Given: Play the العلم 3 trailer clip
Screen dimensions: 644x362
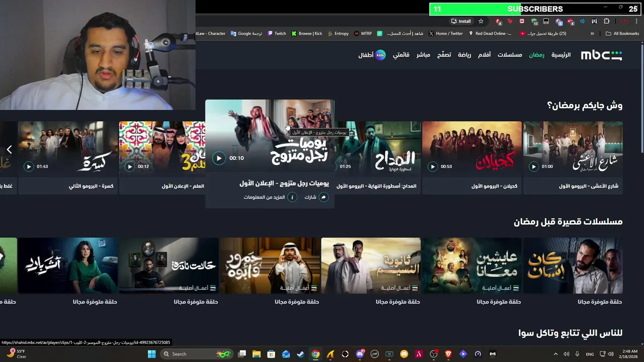Looking at the screenshot, I should point(130,166).
